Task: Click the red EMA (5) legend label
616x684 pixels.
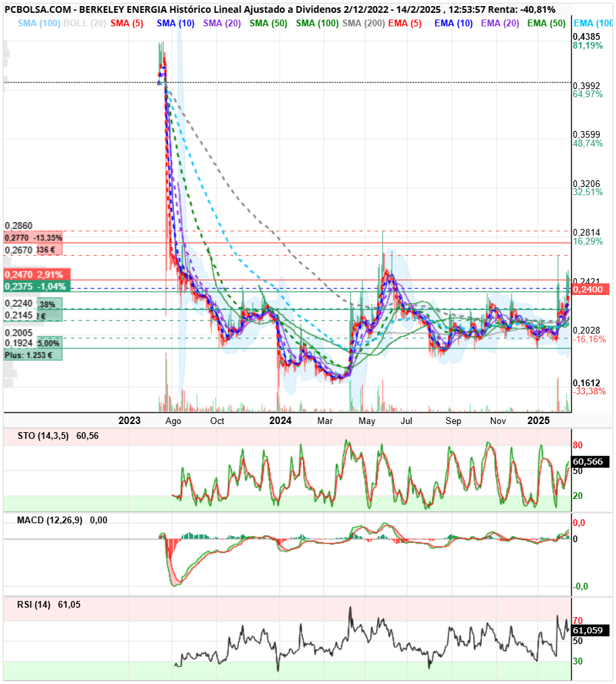Action: coord(405,23)
